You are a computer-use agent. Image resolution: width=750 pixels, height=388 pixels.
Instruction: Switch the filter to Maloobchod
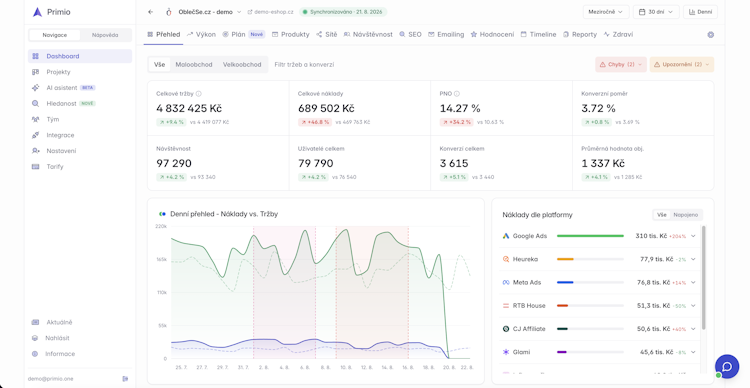click(194, 65)
